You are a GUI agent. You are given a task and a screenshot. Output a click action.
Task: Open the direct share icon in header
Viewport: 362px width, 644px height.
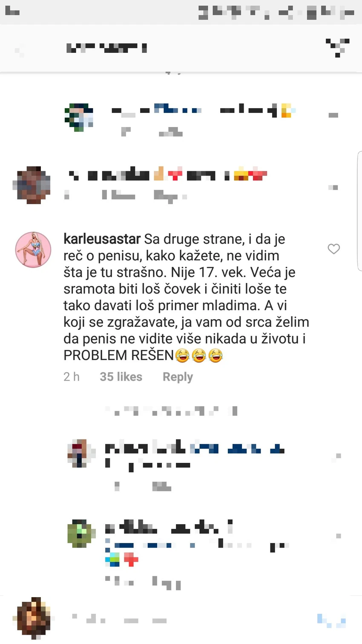pyautogui.click(x=338, y=48)
